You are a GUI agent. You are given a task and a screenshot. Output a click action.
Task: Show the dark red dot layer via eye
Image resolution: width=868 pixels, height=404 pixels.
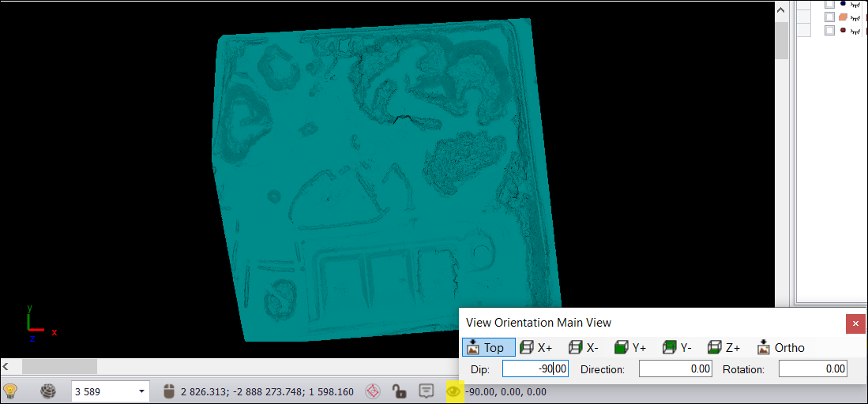(855, 30)
